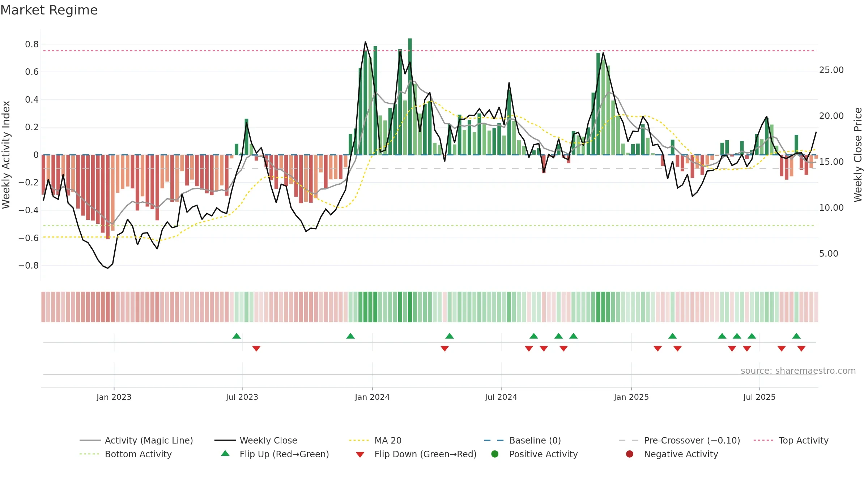
Task: Click the Negative Activity legend label
Action: pyautogui.click(x=681, y=454)
